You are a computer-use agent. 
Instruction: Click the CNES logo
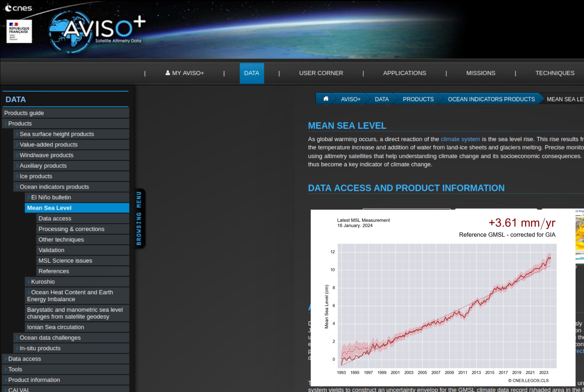[19, 8]
